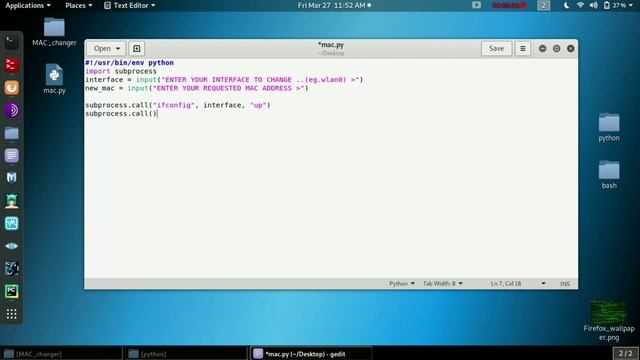
Task: Open the green-haired Armitage dock icon
Action: [11, 201]
